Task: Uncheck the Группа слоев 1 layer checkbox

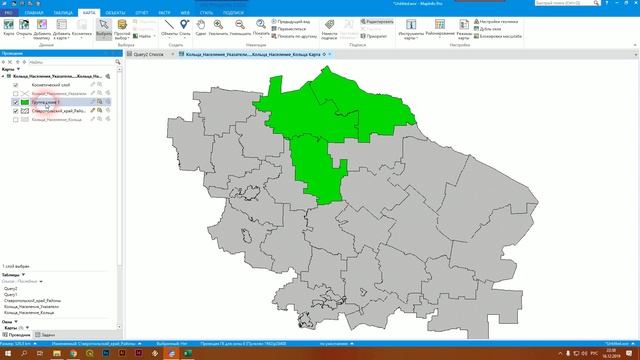Action: tap(16, 102)
